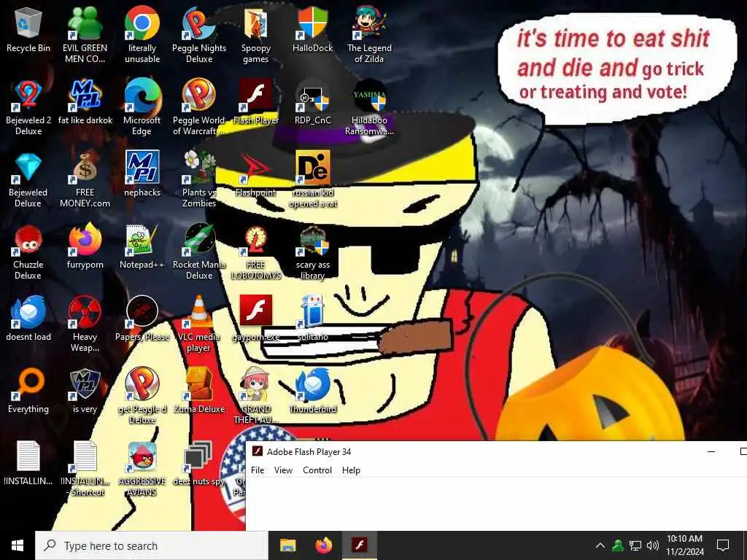
Task: Click the Windows Start button
Action: (x=18, y=545)
